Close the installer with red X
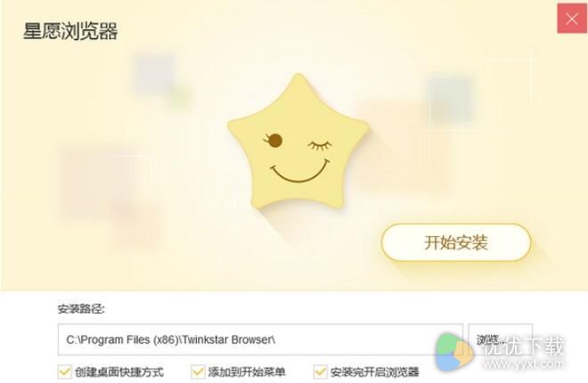This screenshot has height=383, width=588. (572, 19)
